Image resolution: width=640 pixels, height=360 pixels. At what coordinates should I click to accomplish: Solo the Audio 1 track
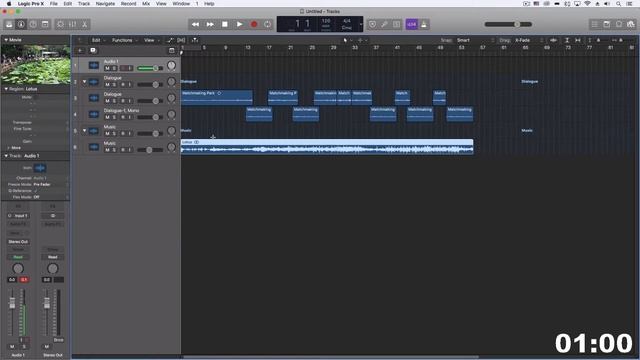[115, 68]
